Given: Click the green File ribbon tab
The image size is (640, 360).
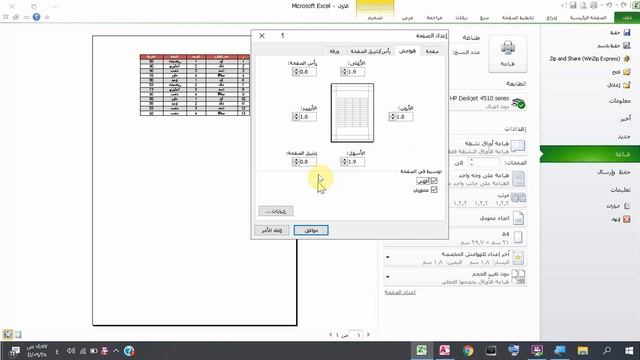Looking at the screenshot, I should point(627,18).
